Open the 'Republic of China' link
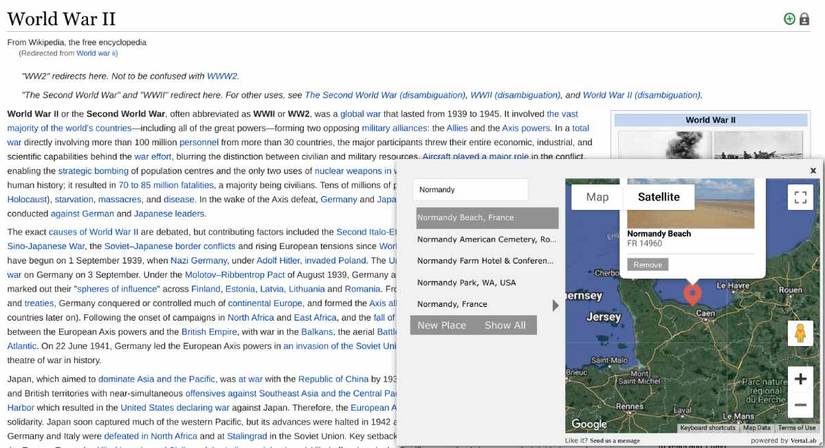Viewport: 825px width, 448px height. pyautogui.click(x=333, y=379)
